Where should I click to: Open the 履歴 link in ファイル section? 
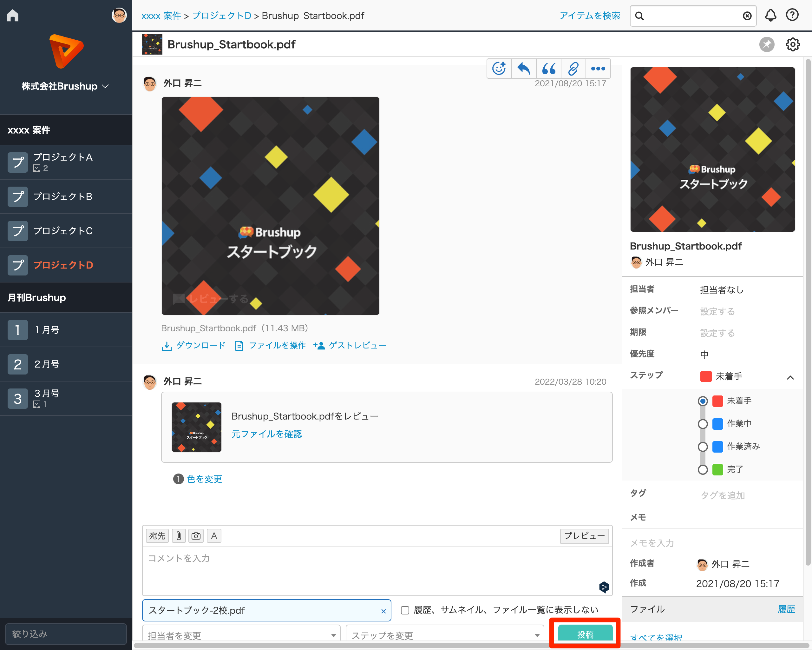click(786, 609)
